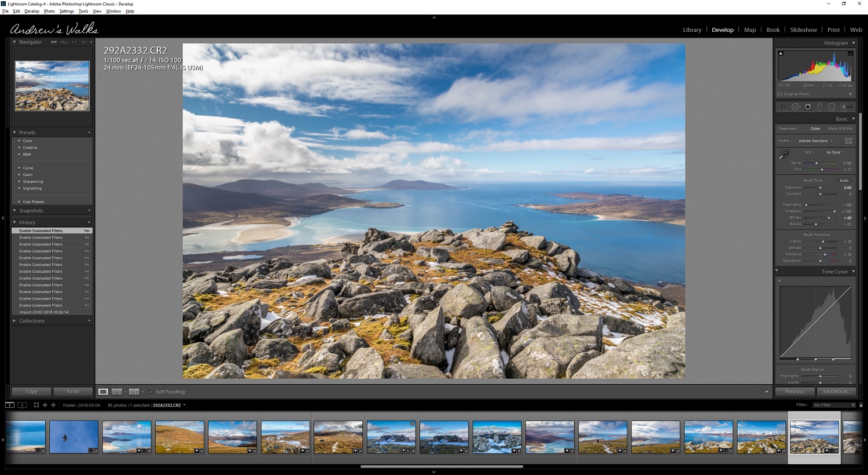Open the profile browser grid icon
The width and height of the screenshot is (868, 475).
pyautogui.click(x=848, y=141)
